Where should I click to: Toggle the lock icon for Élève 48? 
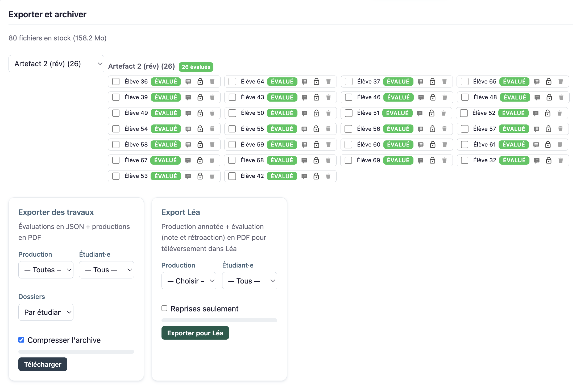coord(549,97)
